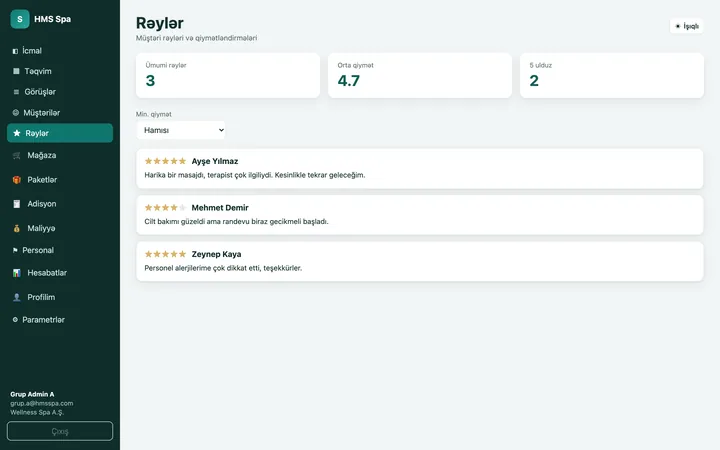Image resolution: width=720 pixels, height=450 pixels.
Task: Select the active Rəylər menu item
Action: (60, 133)
